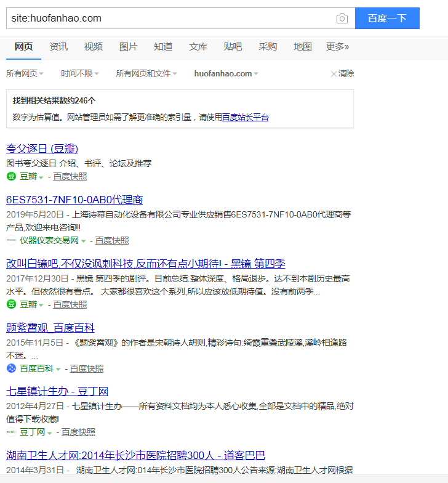Open the 湖南卫生人才网 道客巴巴 result
Viewport: 448px width, 483px height.
135,455
